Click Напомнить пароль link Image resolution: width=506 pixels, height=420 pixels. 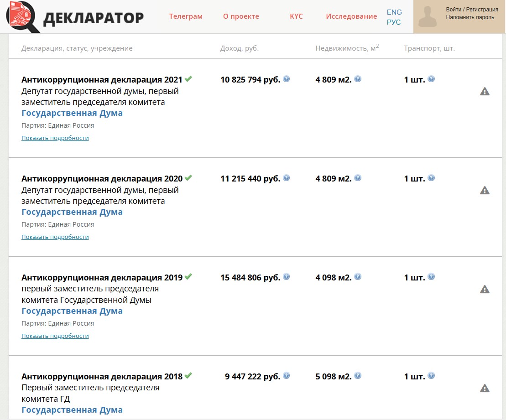[470, 17]
